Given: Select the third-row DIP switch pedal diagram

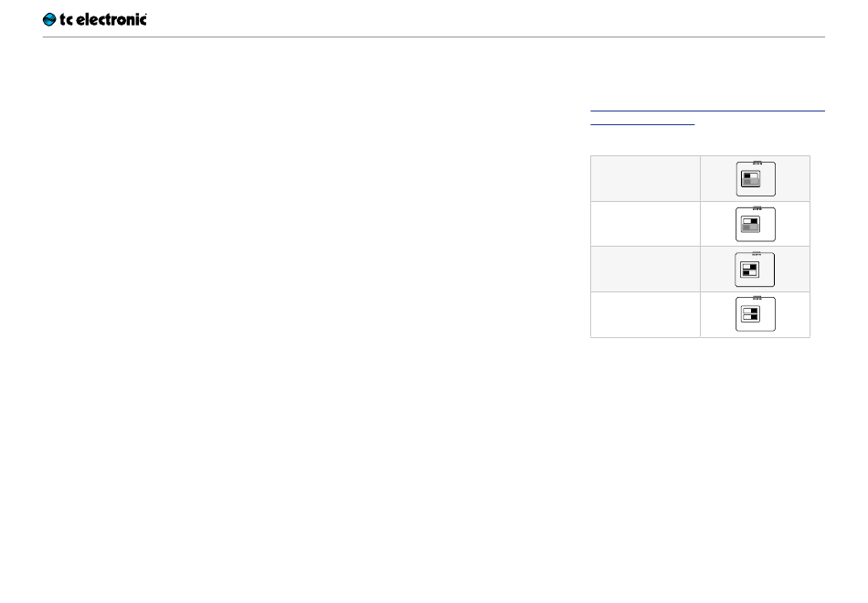Looking at the screenshot, I should pos(755,270).
